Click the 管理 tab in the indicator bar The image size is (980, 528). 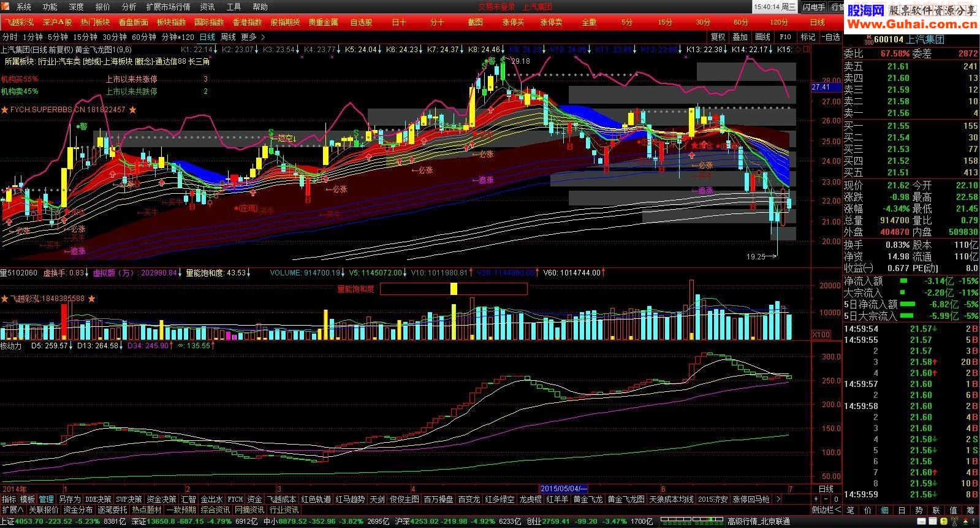click(x=46, y=499)
